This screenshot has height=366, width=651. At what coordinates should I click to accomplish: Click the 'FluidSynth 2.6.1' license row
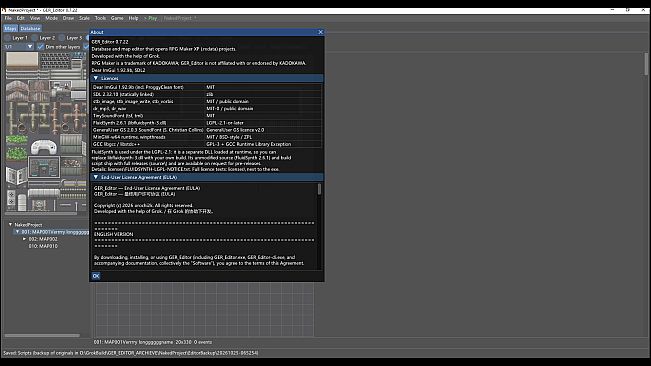(207, 123)
